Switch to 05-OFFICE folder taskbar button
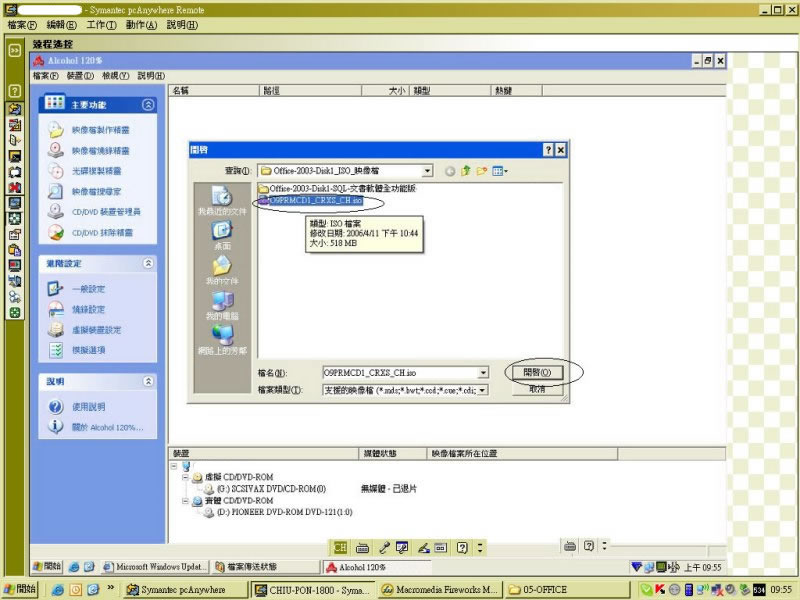This screenshot has width=800, height=600. click(566, 589)
